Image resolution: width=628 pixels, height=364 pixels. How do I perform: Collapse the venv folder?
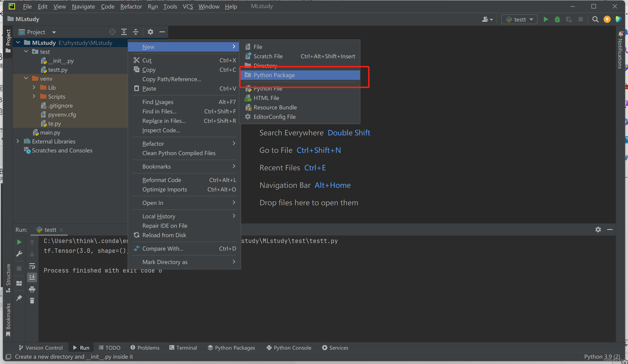pyautogui.click(x=26, y=78)
